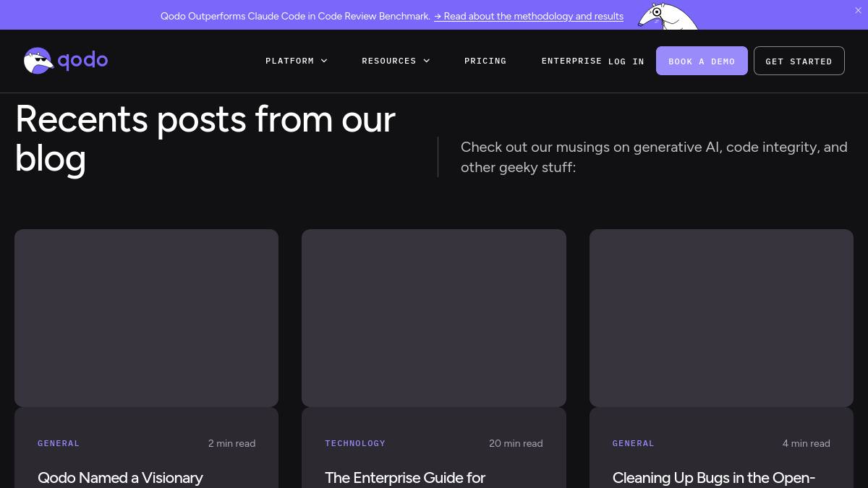Click the Qodo logo icon
868x488 pixels.
(x=38, y=61)
